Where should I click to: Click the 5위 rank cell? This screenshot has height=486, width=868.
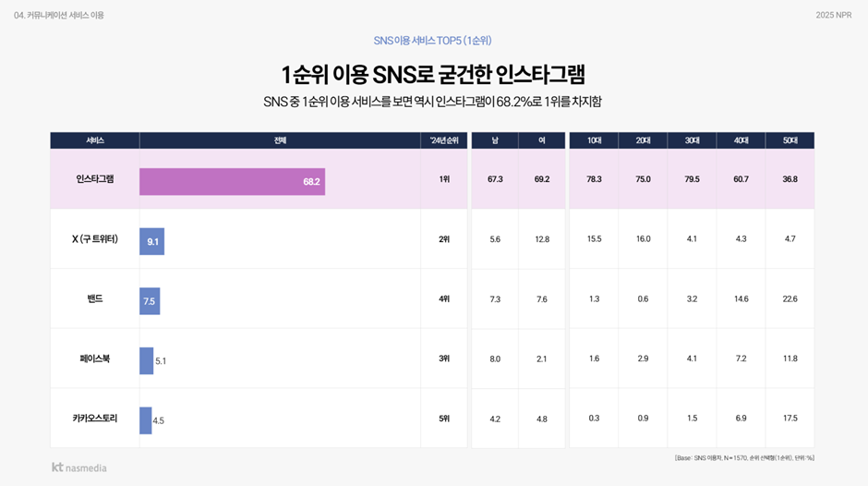[444, 419]
